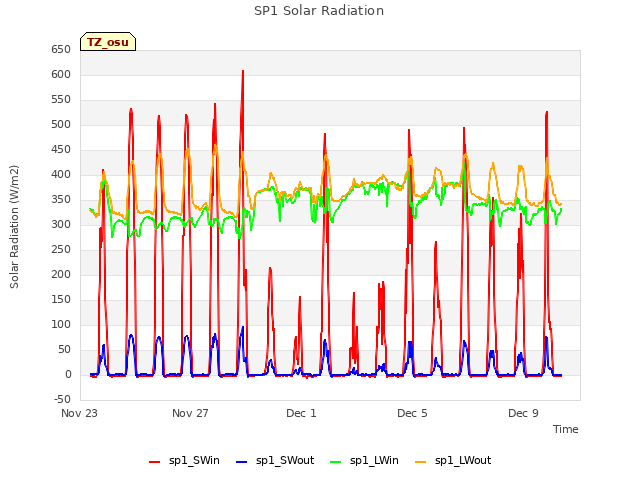Click the Nov 27 x-axis tick label
The height and width of the screenshot is (480, 640).
pyautogui.click(x=190, y=413)
